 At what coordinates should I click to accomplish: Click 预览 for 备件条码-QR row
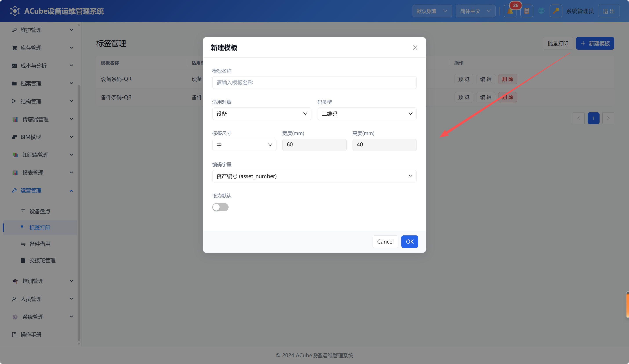click(464, 97)
